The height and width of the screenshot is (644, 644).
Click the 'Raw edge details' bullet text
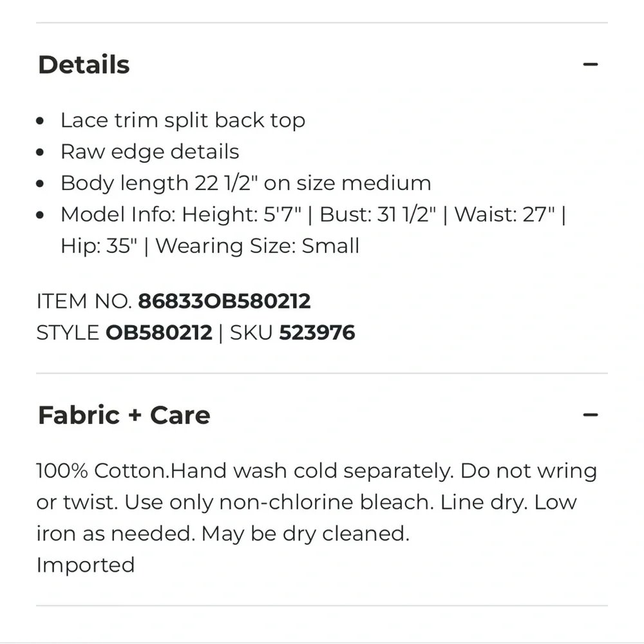point(150,151)
